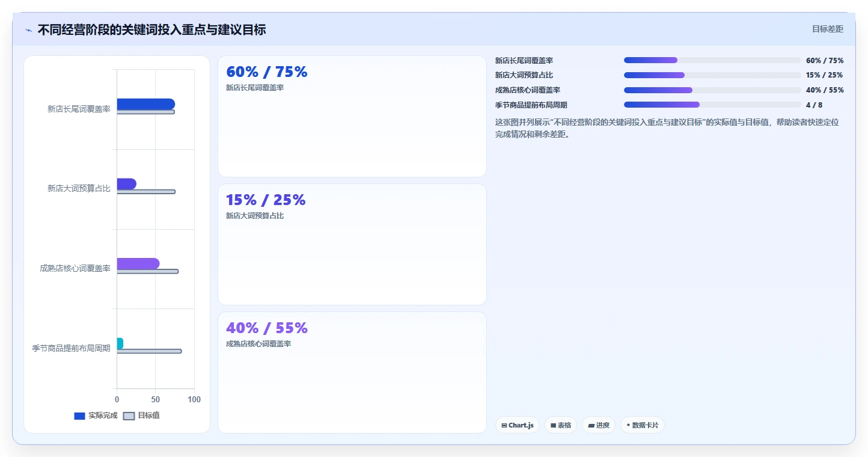
Task: Click the 4 / 8 value in progress list
Action: tap(815, 105)
